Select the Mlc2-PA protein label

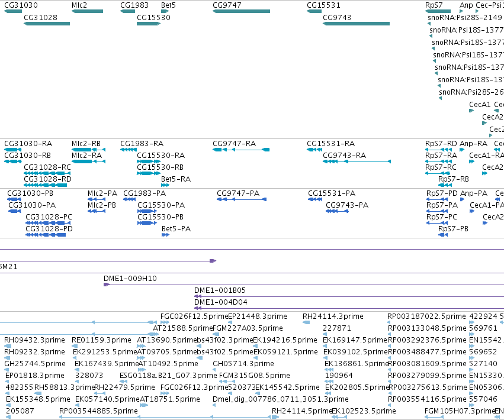coord(102,193)
